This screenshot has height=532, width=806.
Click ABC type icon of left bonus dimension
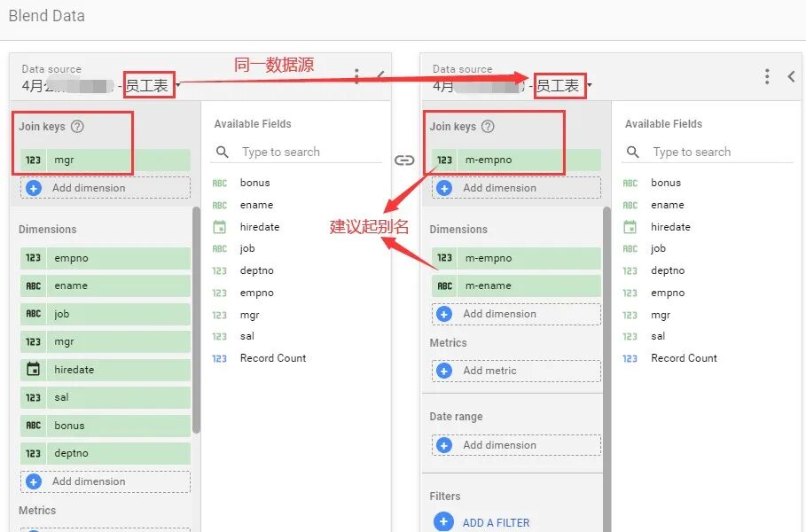pyautogui.click(x=33, y=426)
